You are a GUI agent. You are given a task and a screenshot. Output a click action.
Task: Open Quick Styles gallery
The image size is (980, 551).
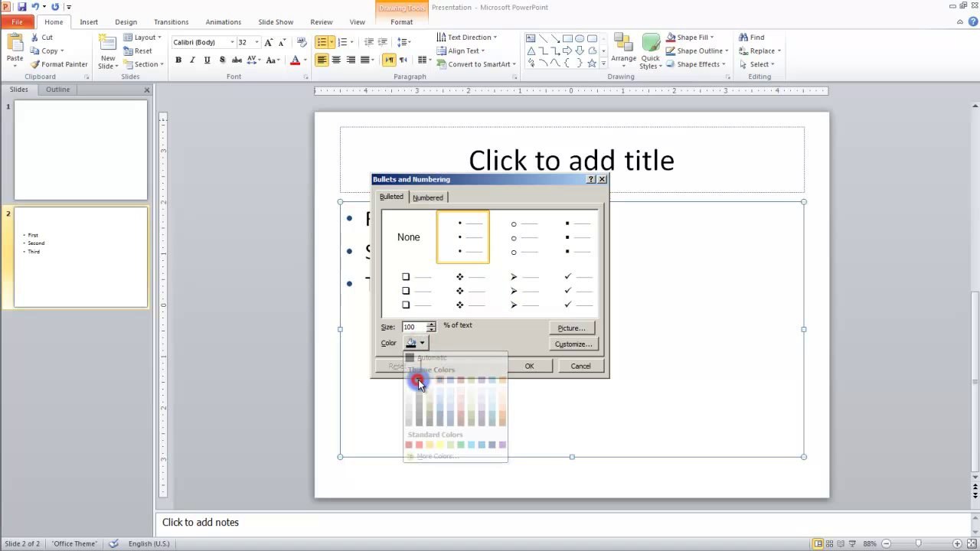650,51
